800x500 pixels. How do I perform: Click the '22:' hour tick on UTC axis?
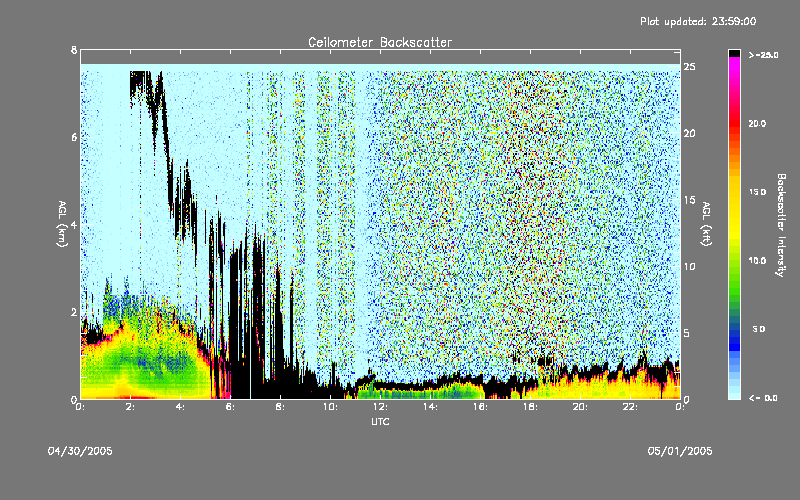(x=630, y=407)
